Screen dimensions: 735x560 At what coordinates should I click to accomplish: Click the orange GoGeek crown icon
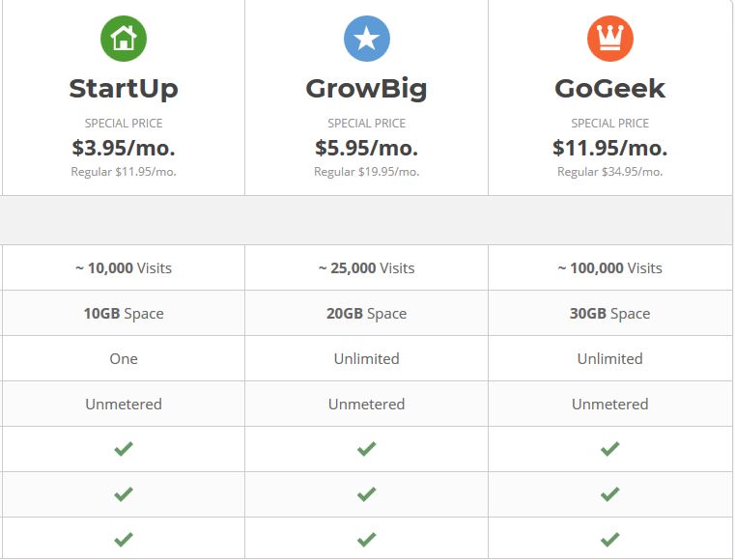click(x=609, y=39)
